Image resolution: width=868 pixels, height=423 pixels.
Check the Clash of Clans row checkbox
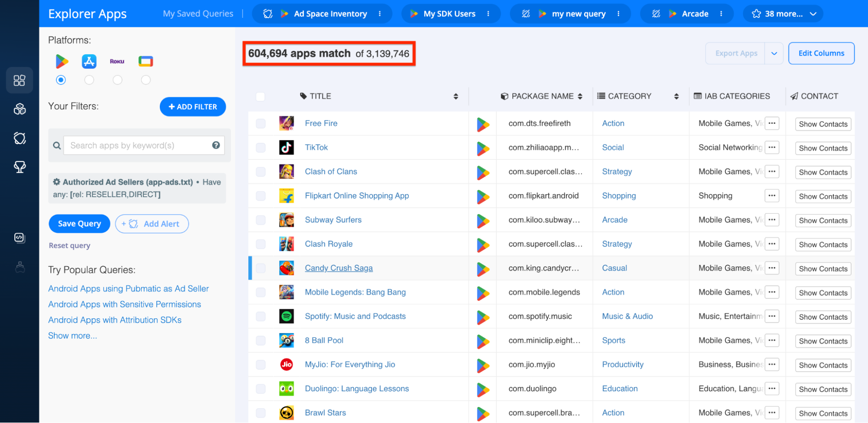[261, 172]
